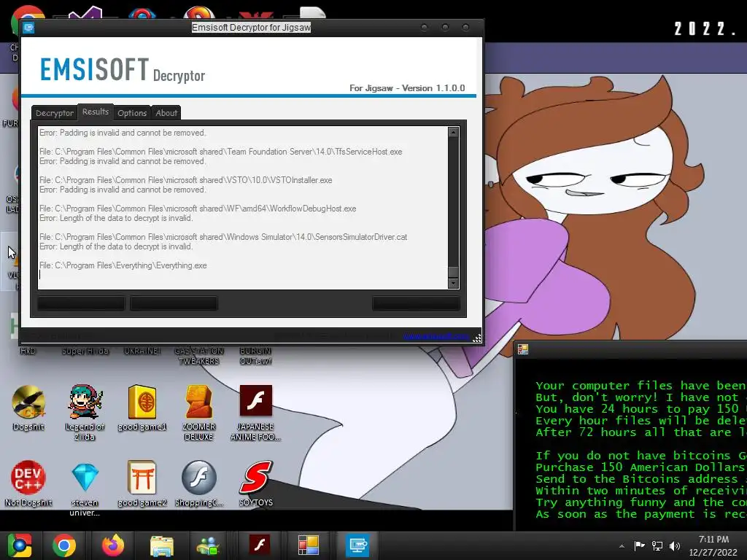This screenshot has height=560, width=747.
Task: Select the SOYTOYS desktop icon
Action: (256, 483)
